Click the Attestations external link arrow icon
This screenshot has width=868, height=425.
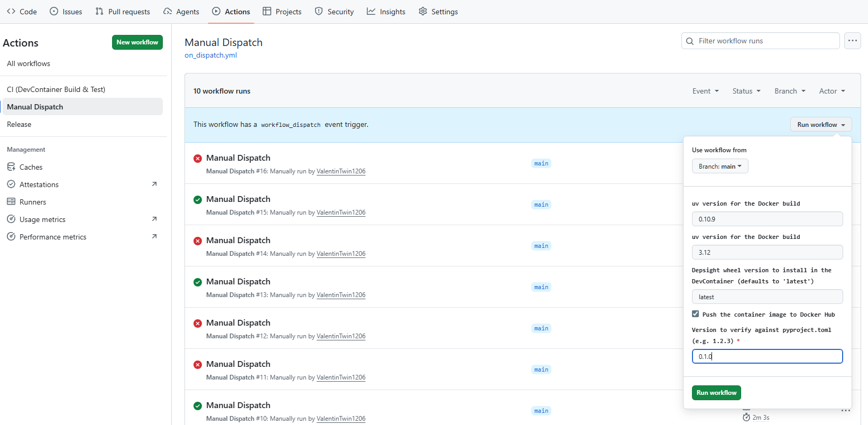click(154, 184)
